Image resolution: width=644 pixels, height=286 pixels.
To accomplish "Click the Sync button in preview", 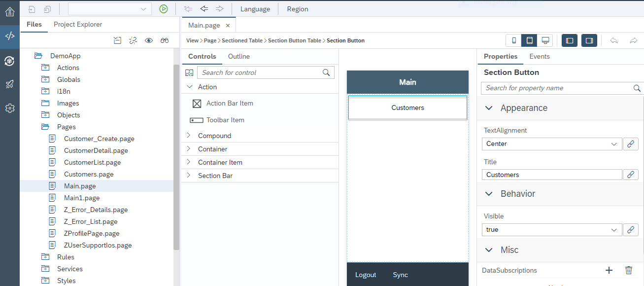I will coord(400,275).
